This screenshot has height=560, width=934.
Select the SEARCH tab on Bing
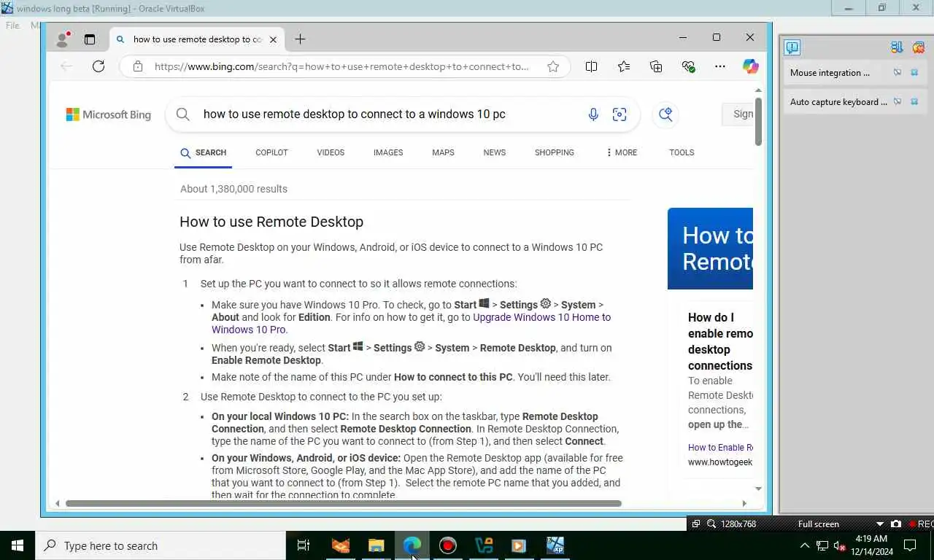tap(203, 152)
